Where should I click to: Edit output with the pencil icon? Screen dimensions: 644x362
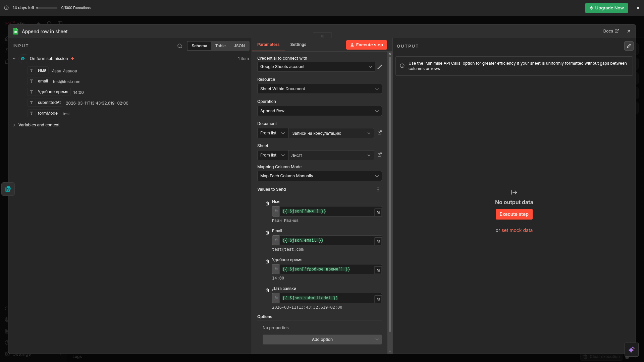[629, 46]
